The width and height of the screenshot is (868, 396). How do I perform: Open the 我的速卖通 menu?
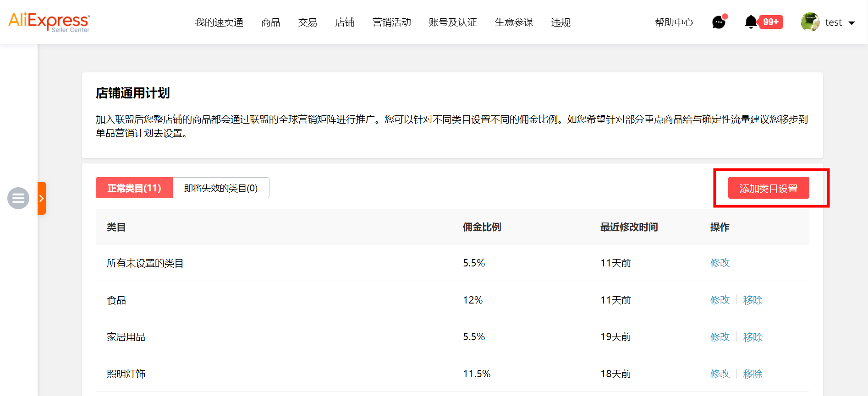[x=219, y=22]
